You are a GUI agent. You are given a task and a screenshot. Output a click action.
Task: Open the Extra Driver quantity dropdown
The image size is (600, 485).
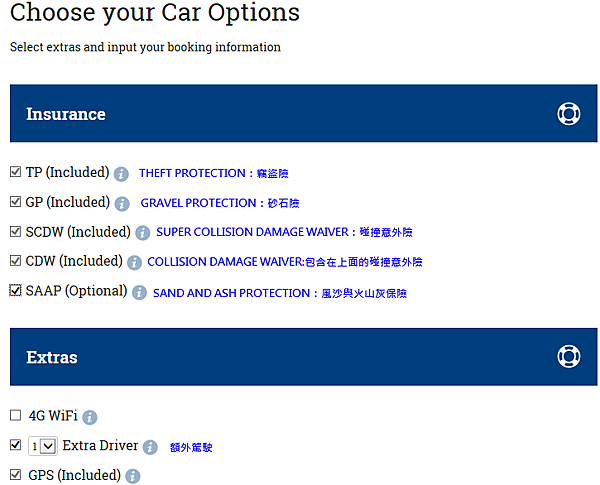pos(43,446)
